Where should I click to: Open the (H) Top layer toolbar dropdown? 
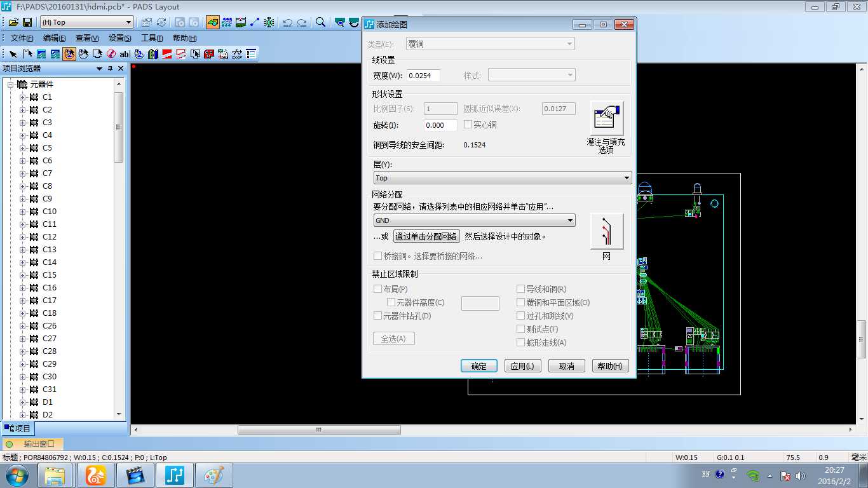click(87, 22)
